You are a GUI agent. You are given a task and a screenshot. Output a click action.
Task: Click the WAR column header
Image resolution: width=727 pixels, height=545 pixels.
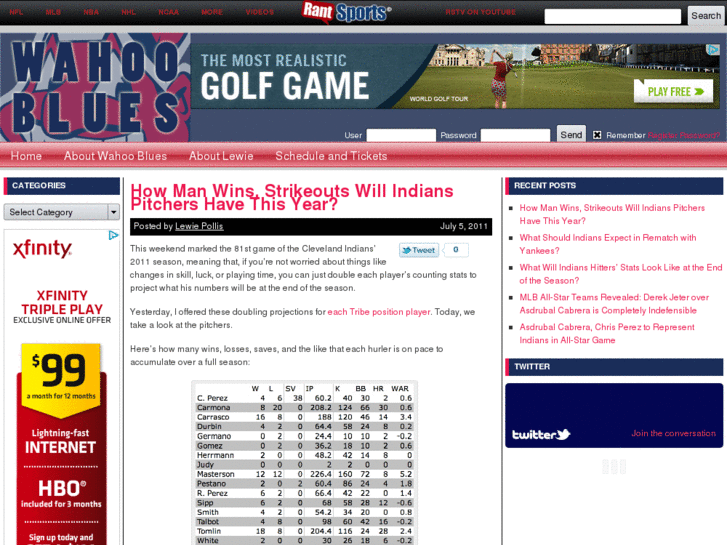[x=400, y=389]
